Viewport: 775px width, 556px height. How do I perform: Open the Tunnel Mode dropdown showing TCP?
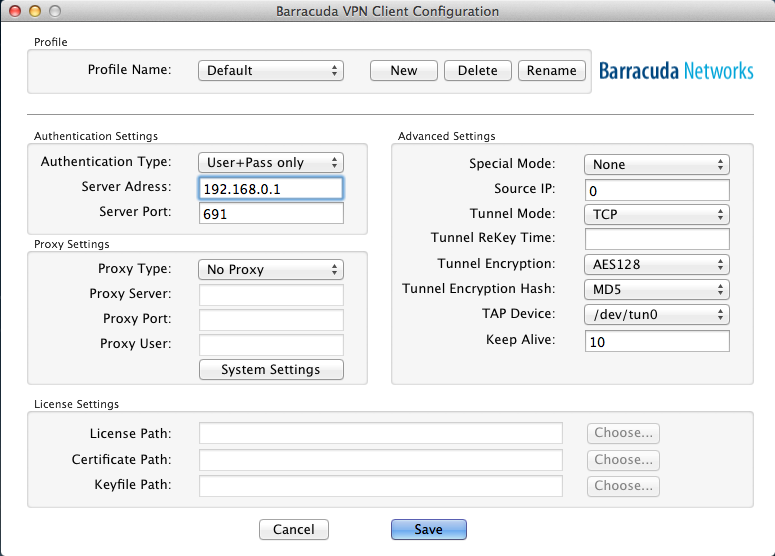coord(657,214)
